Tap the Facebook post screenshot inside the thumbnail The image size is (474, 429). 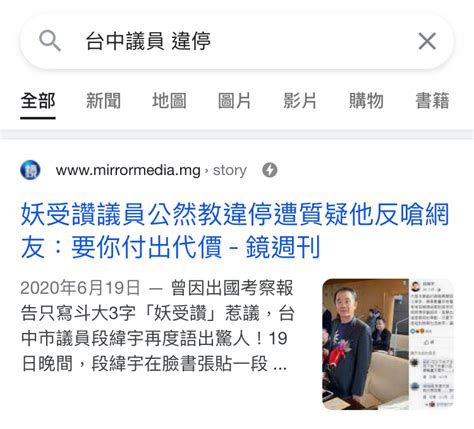tap(431, 344)
